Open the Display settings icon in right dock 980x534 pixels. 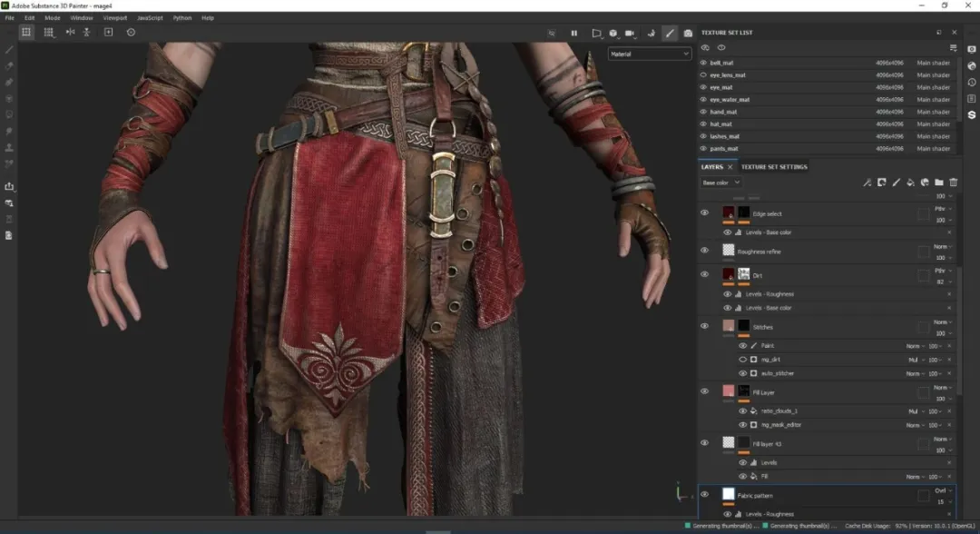(x=971, y=49)
